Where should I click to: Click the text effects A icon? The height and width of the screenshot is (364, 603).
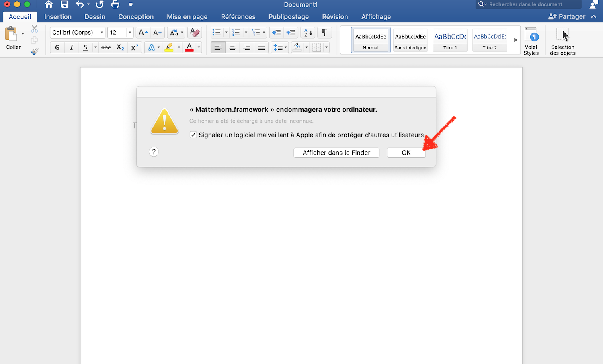pyautogui.click(x=152, y=47)
